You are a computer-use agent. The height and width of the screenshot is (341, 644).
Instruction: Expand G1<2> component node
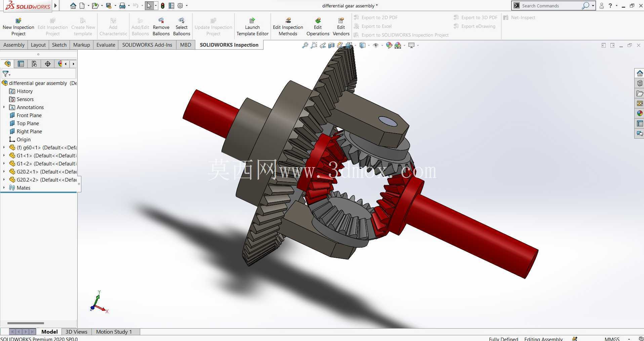click(x=4, y=164)
